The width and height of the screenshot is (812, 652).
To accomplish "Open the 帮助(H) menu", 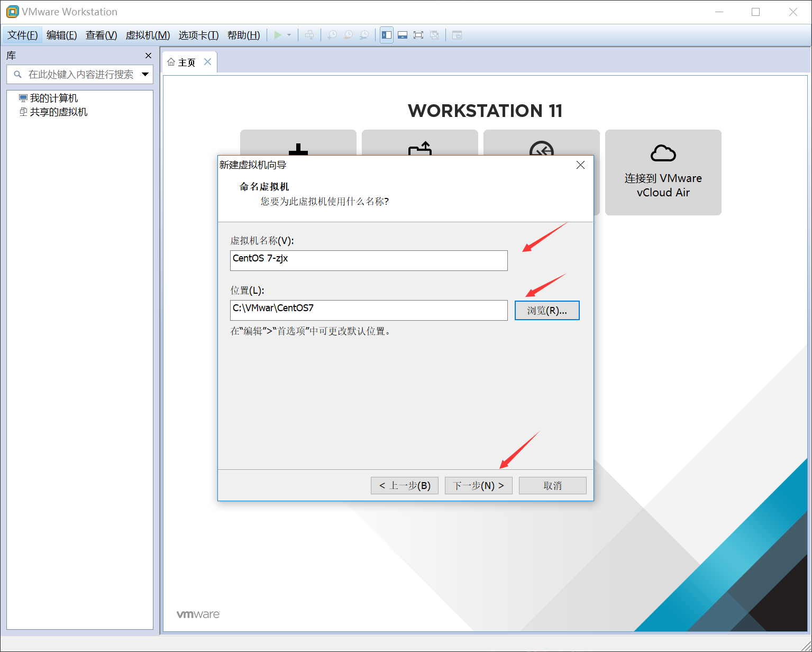I will tap(243, 35).
